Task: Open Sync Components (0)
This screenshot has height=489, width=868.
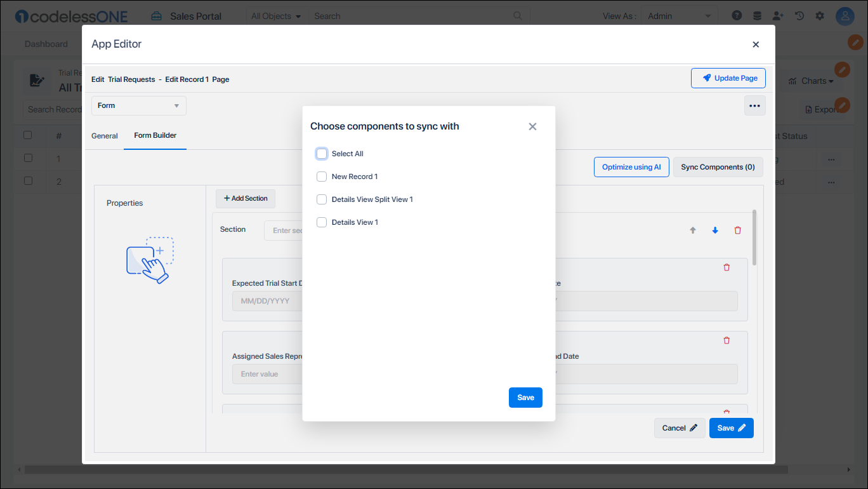Action: (x=718, y=167)
